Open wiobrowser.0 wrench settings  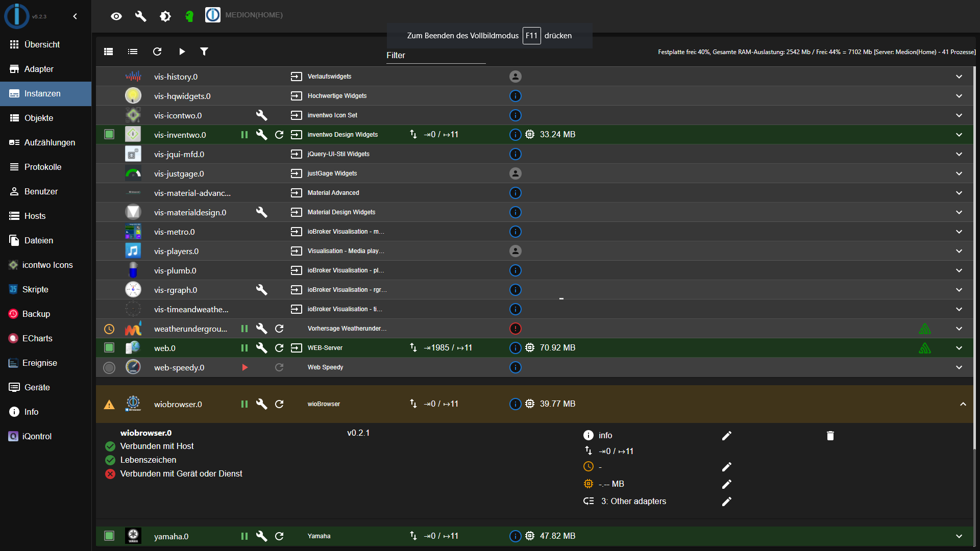click(262, 404)
